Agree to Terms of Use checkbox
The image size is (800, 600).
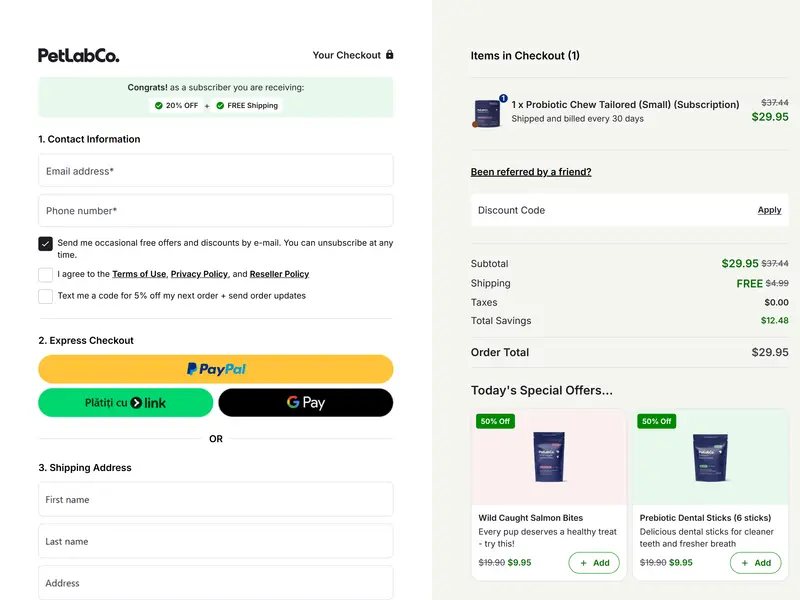[46, 274]
